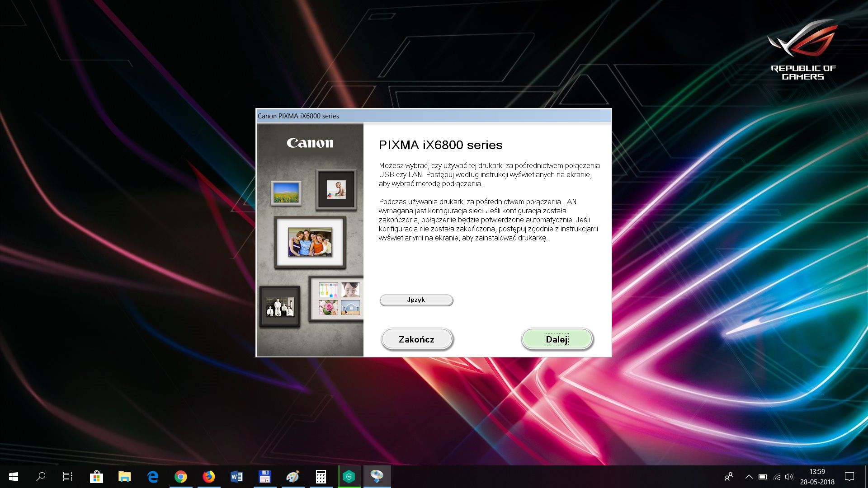
Task: Expand hidden system tray icons
Action: pyautogui.click(x=749, y=477)
